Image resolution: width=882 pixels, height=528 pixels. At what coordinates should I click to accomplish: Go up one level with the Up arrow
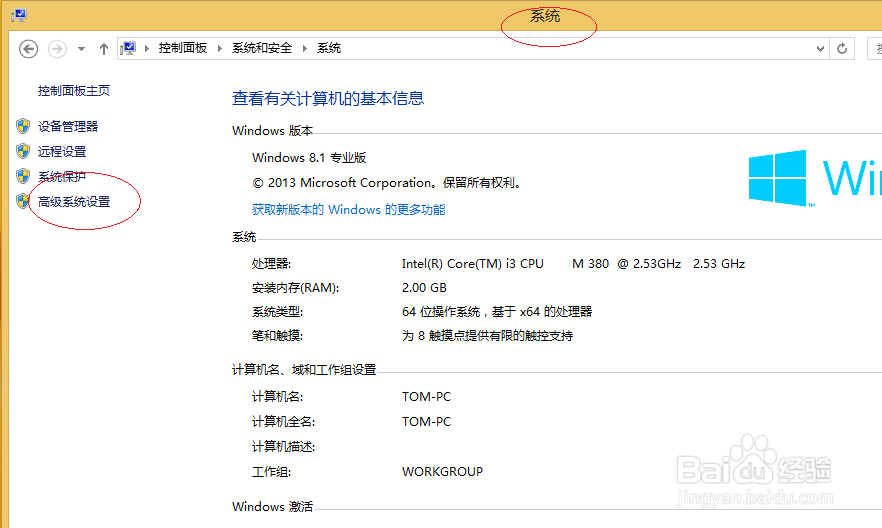coord(104,49)
